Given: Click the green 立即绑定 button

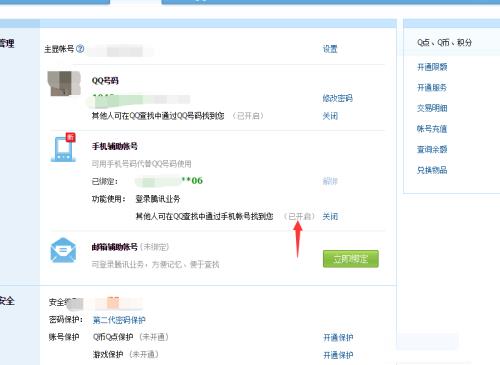Looking at the screenshot, I should click(351, 259).
